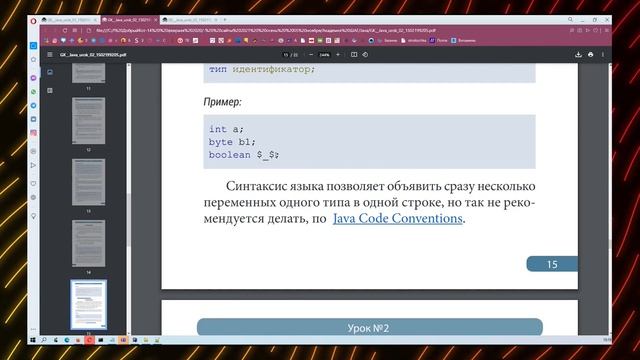Screen dimensions: 640x360
Task: Click the "Пример:" heading text
Action: point(222,102)
